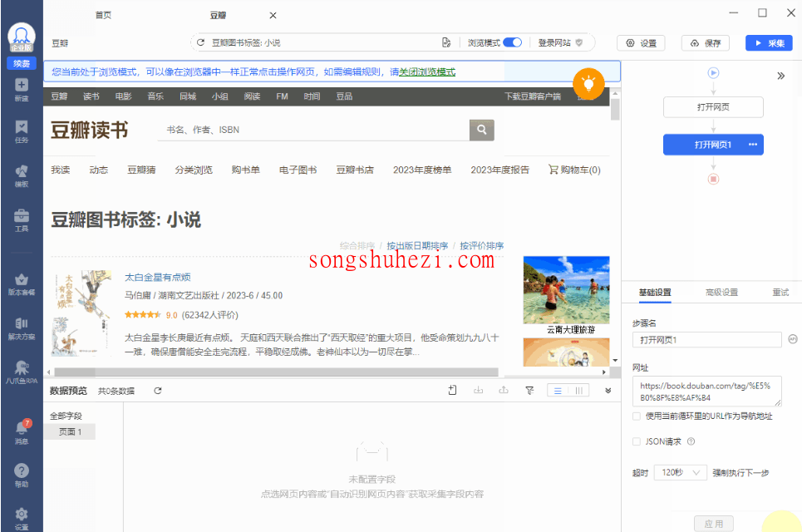Switch to vertical column layout view
The width and height of the screenshot is (802, 532).
tap(579, 391)
